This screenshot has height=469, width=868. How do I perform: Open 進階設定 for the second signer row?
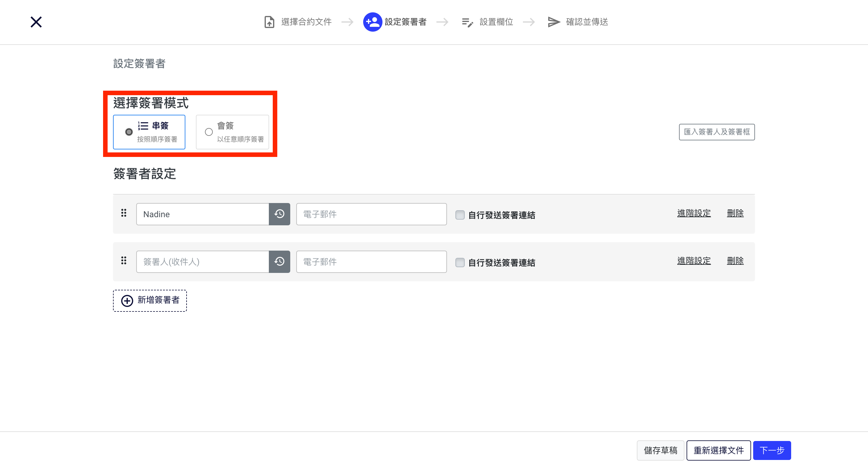(694, 261)
